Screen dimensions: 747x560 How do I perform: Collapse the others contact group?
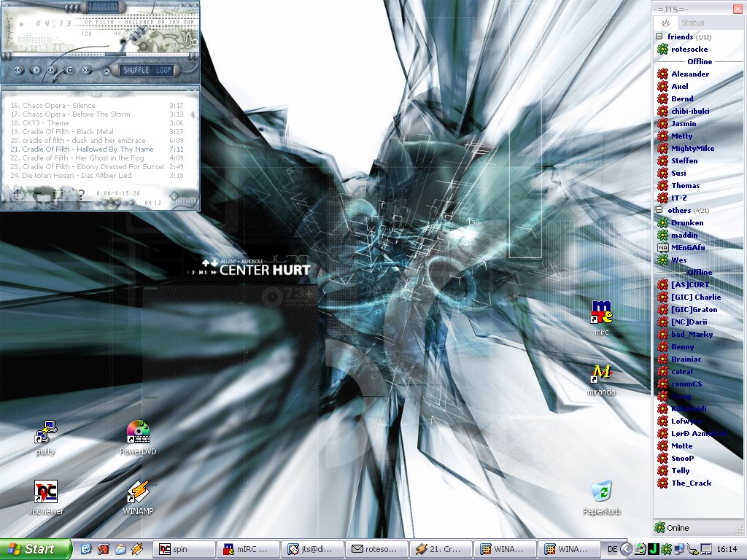[x=659, y=210]
